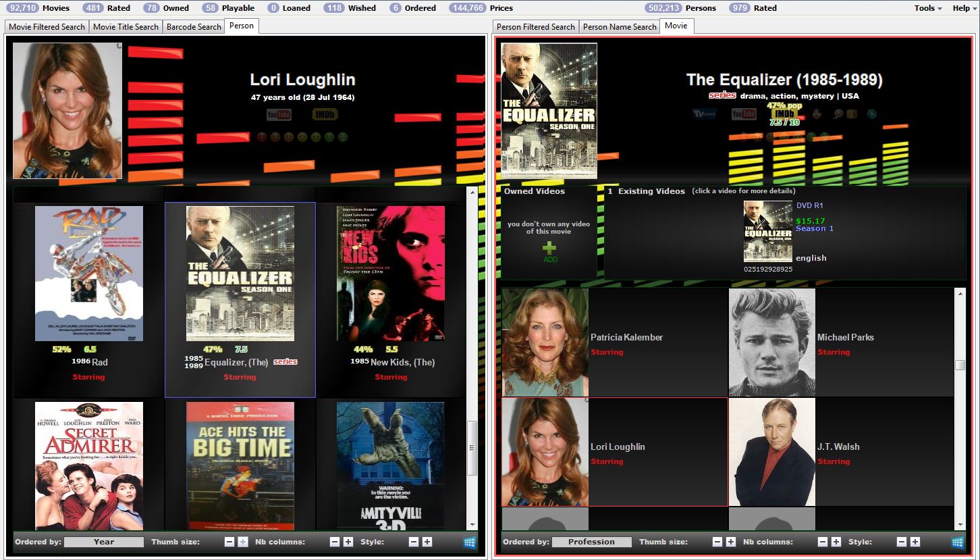Switch to Person Filtered Search tab
This screenshot has height=560, width=980.
536,27
